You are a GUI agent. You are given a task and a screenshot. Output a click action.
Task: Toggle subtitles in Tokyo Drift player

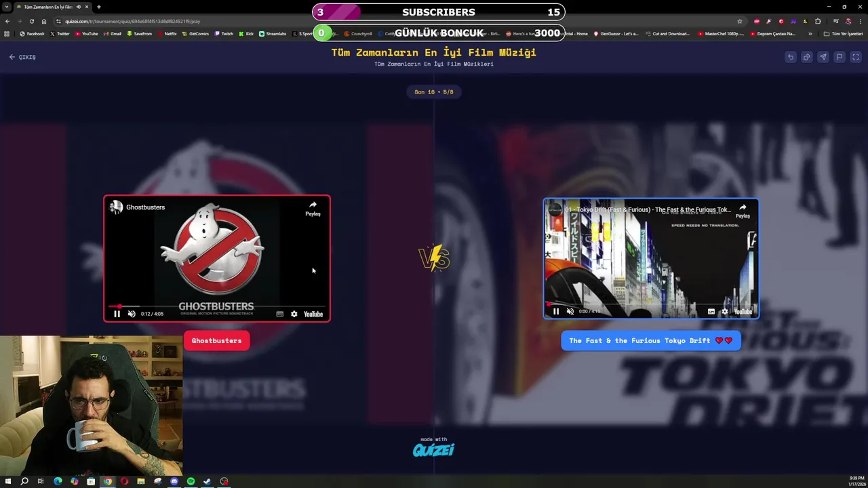[x=711, y=311]
